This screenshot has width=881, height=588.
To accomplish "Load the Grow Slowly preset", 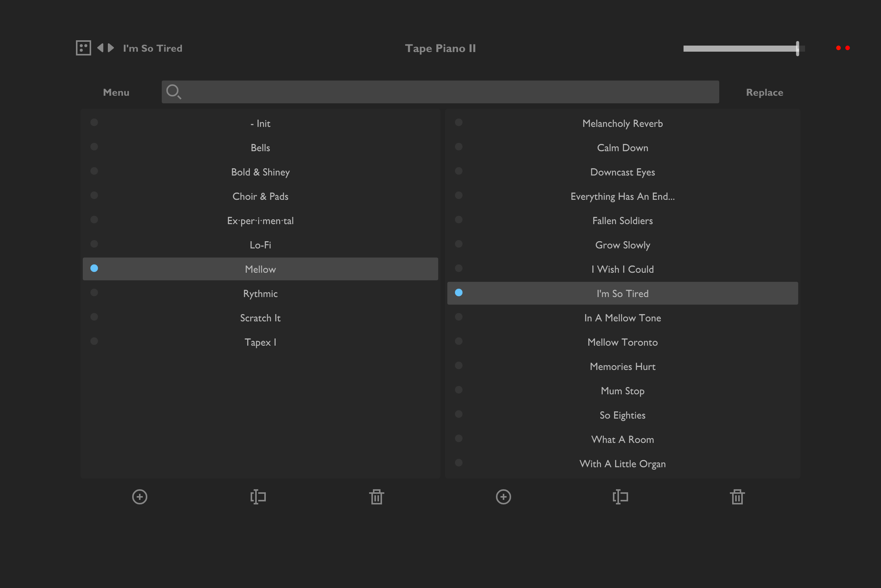I will (623, 245).
